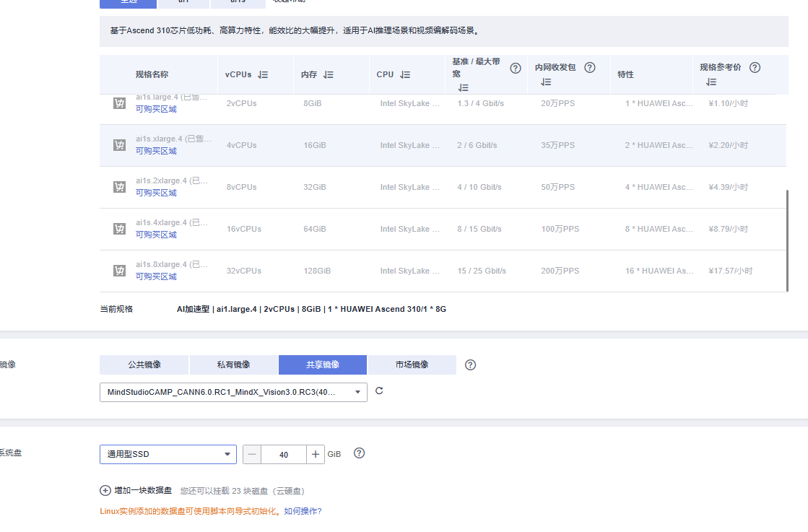Click ¥4.39/小时 price cell
Viewport: 808px width, 532px height.
[x=728, y=187]
